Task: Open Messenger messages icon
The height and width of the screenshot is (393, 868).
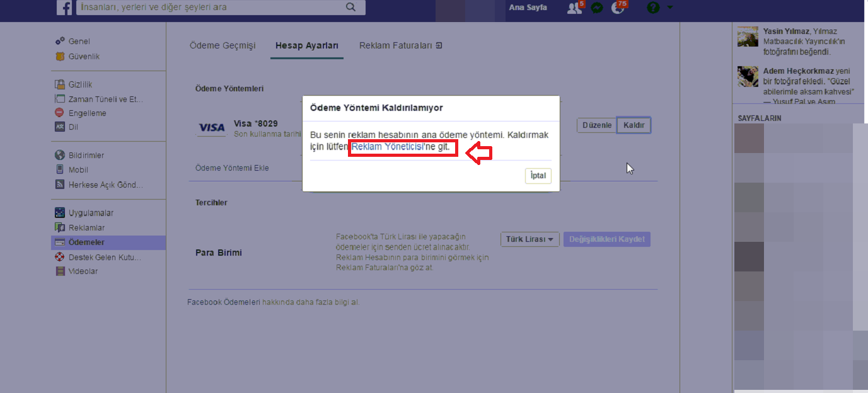Action: click(x=596, y=8)
